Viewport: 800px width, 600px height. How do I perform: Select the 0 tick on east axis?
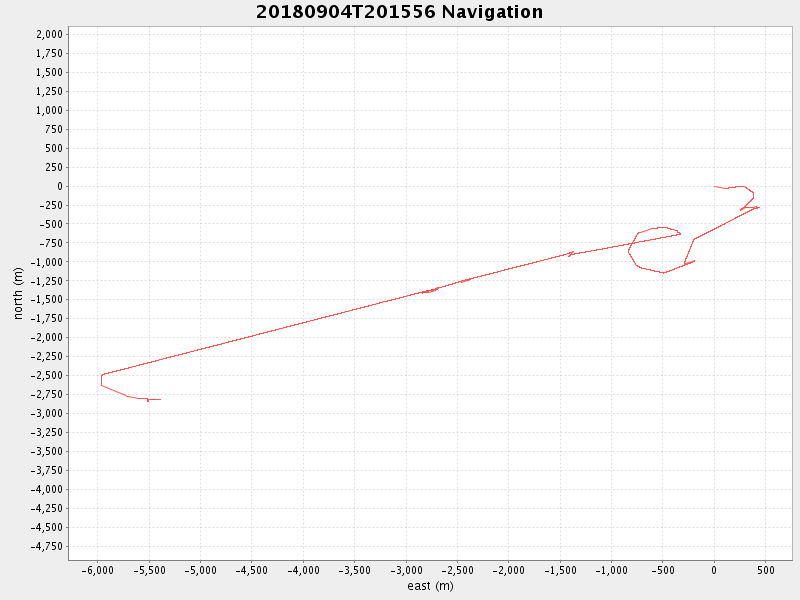[714, 570]
